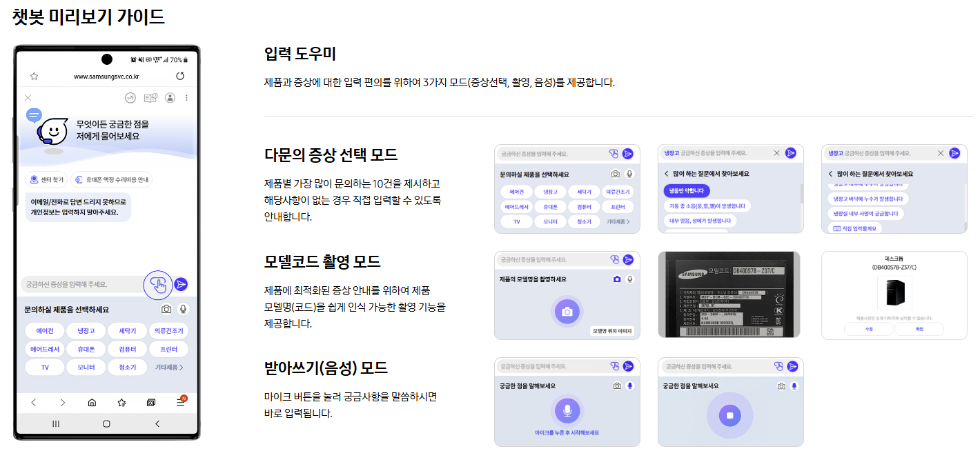Open the tabs icon in the phone browser bottom bar
Image resolution: width=980 pixels, height=462 pixels.
(151, 403)
